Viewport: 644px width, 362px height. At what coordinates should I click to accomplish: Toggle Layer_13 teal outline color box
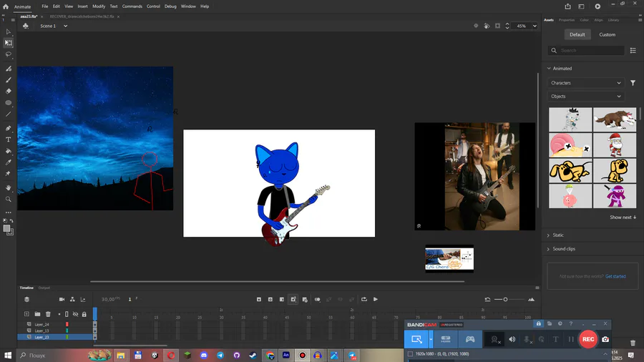pos(67,331)
